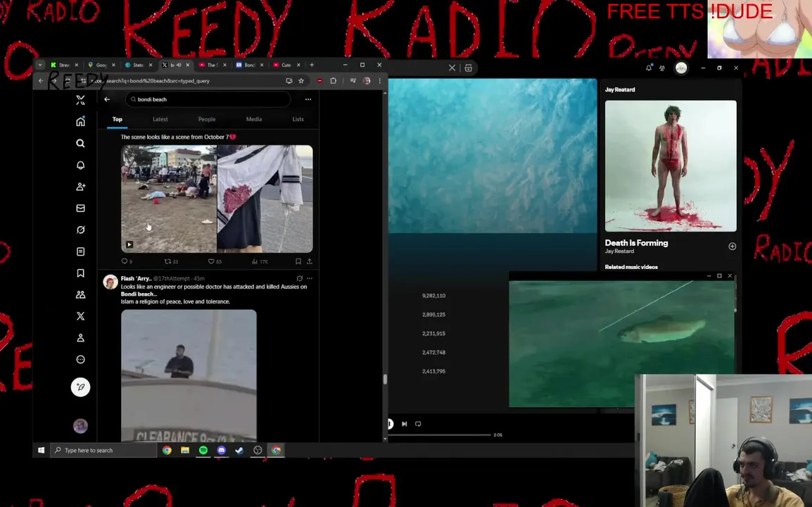Open a new Chrome tab
The width and height of the screenshot is (812, 507).
tap(312, 65)
